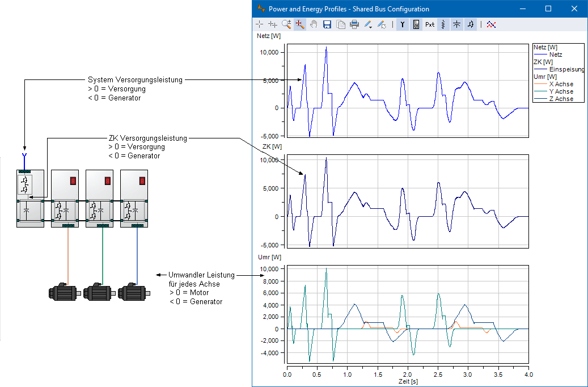
Task: Toggle the calculator-style panel icon
Action: point(416,24)
